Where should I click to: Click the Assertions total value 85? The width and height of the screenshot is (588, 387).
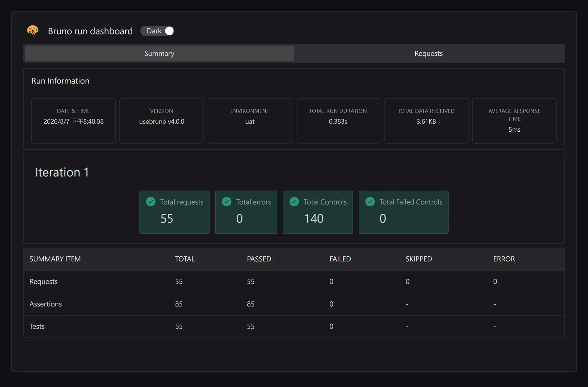179,304
